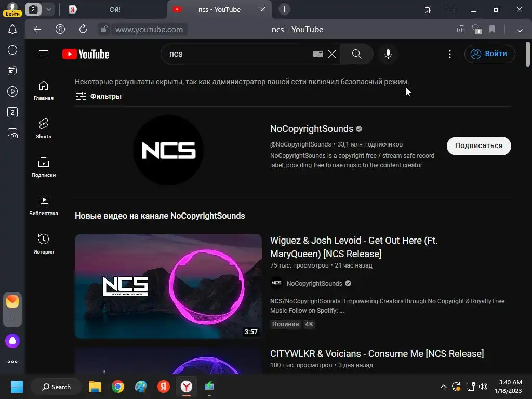Click browser profile Войти avatar

12,9
